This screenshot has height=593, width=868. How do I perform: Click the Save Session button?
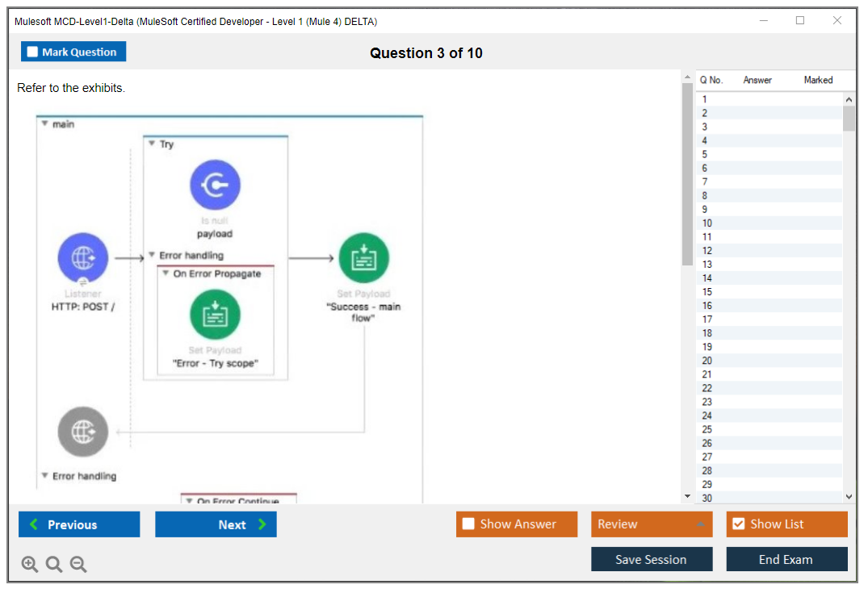click(x=652, y=559)
